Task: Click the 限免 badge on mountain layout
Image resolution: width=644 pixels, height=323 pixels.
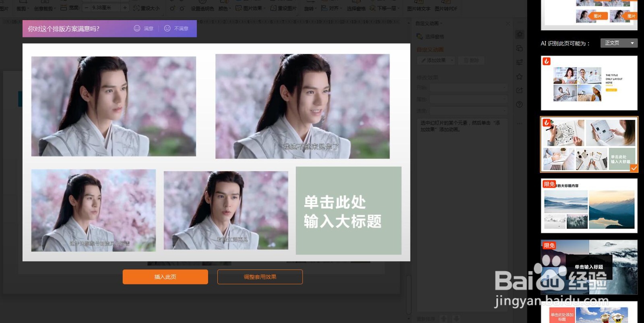Action: tap(549, 184)
